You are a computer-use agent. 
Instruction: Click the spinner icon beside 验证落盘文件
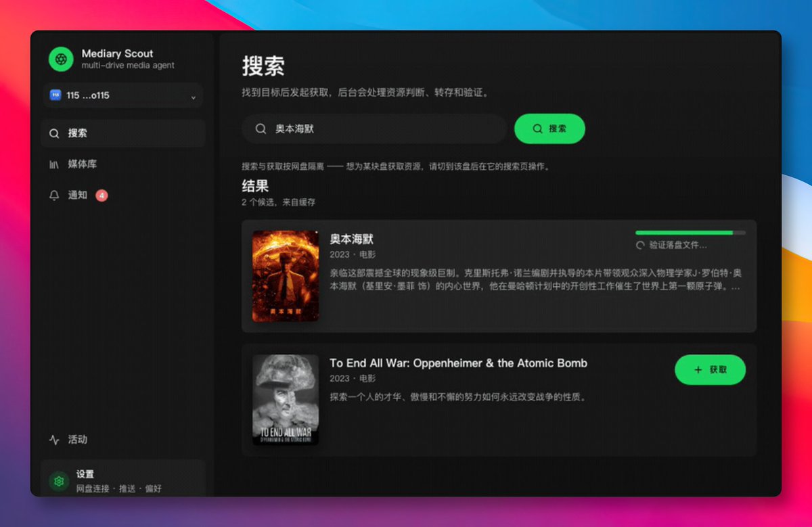pyautogui.click(x=640, y=246)
